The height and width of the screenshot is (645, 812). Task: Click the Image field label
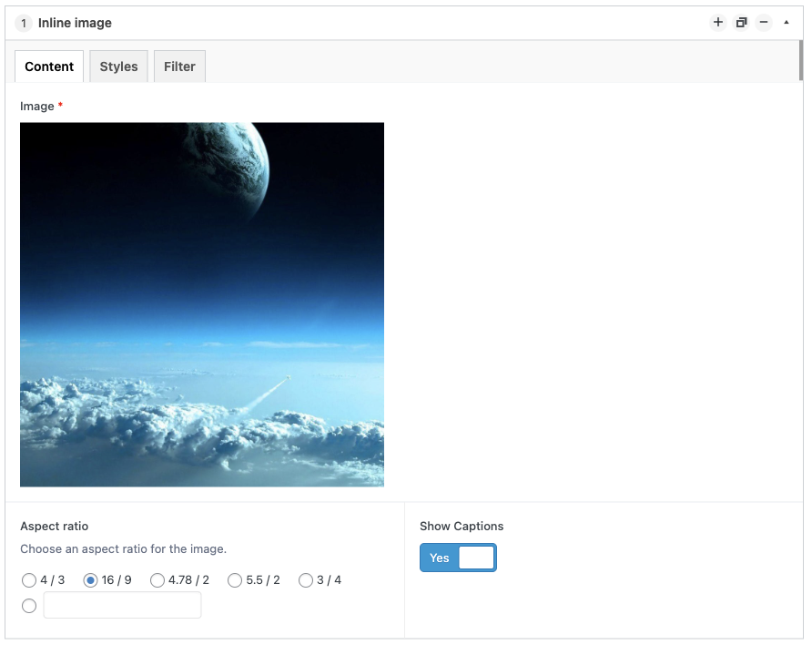pos(37,107)
